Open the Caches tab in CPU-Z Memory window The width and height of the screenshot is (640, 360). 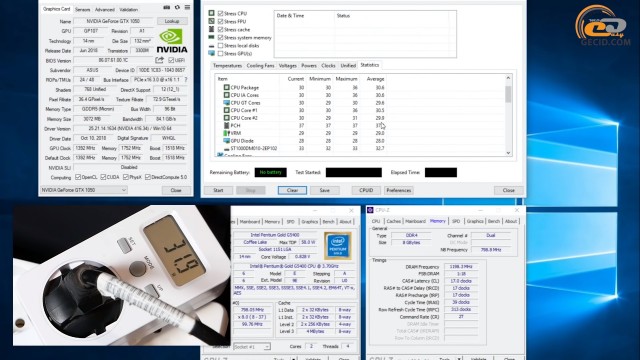(393, 221)
